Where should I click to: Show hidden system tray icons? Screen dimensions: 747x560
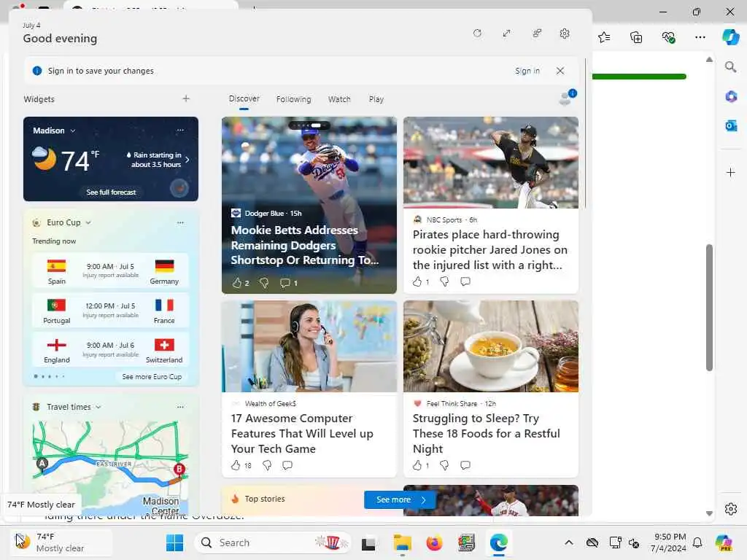(x=569, y=542)
